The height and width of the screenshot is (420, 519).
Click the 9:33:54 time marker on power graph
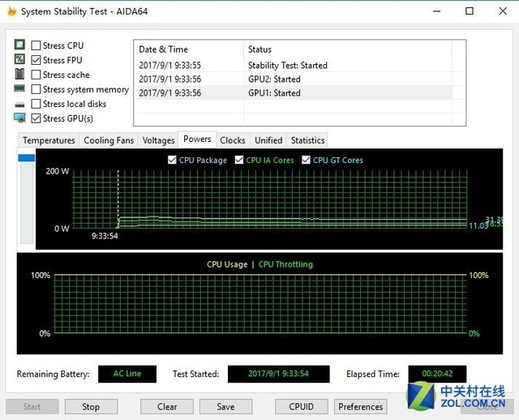coord(105,236)
